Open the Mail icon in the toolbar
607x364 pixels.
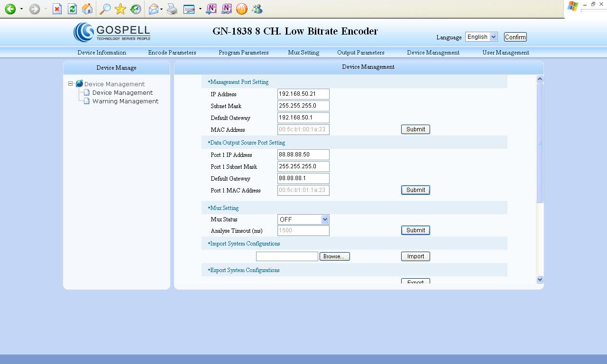tap(153, 9)
